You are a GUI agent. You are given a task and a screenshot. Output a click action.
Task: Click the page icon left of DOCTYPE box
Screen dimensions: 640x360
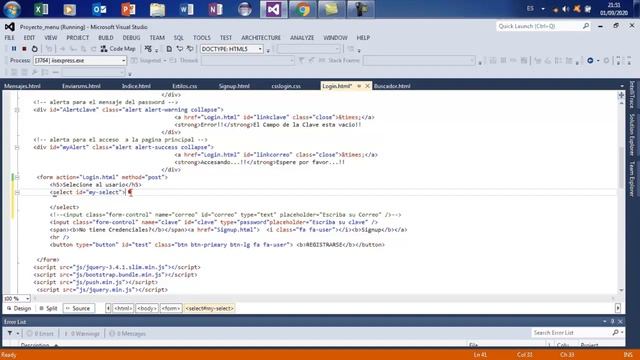[169, 49]
